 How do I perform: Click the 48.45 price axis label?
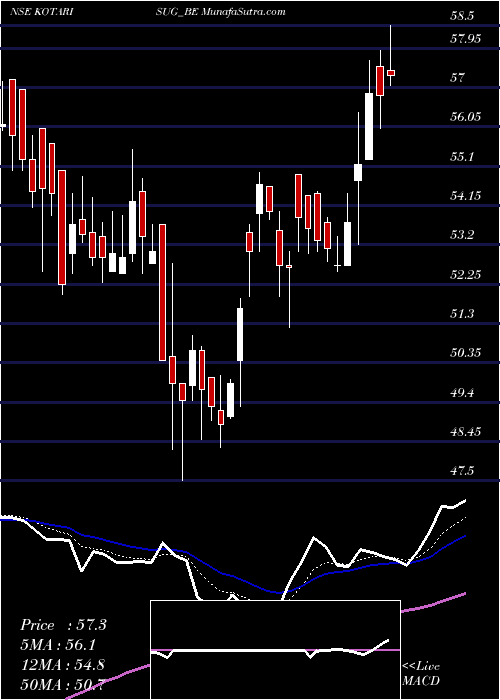[466, 432]
